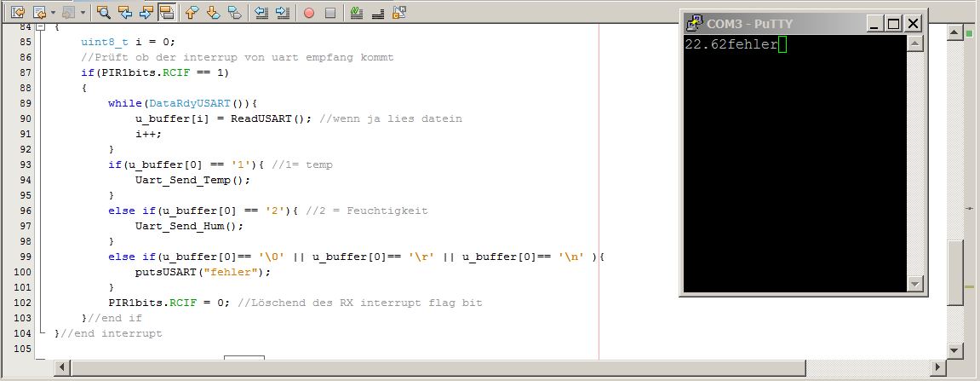Toggle a bookmark on the current line
This screenshot has height=381, width=980.
click(x=234, y=12)
